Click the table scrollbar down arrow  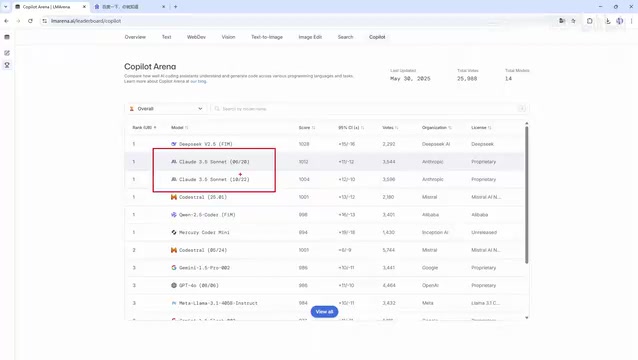click(527, 318)
